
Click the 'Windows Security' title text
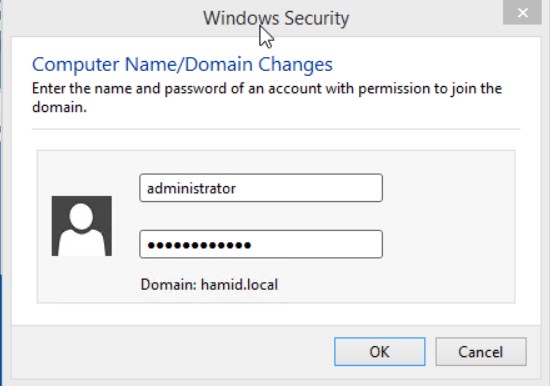(x=276, y=18)
